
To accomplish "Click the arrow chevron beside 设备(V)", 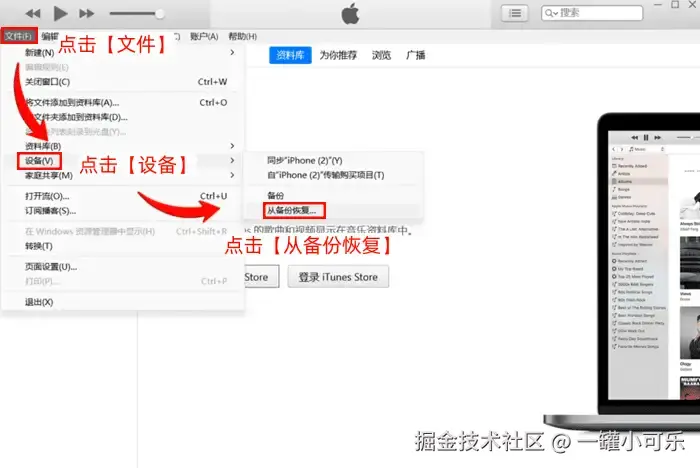I will (x=232, y=160).
